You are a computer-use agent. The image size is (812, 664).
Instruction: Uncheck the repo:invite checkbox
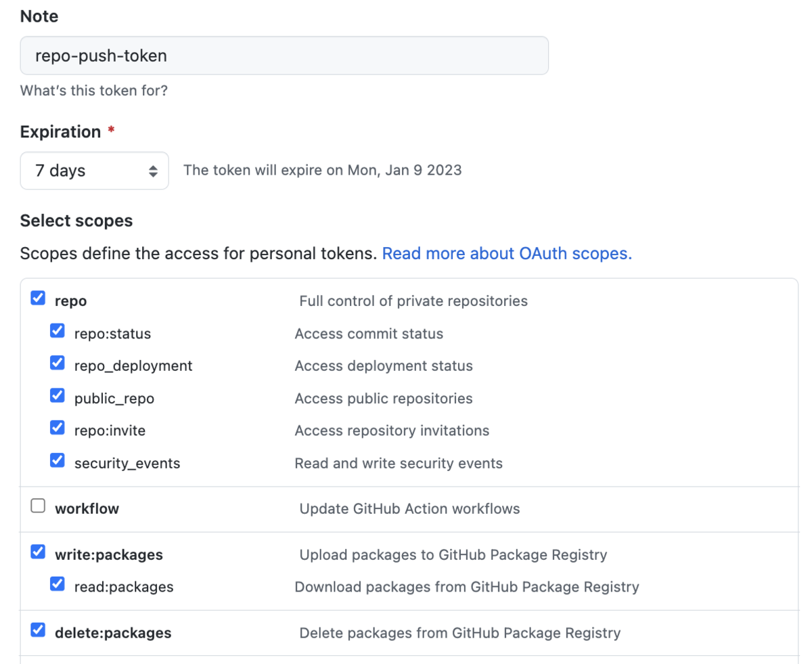(58, 428)
